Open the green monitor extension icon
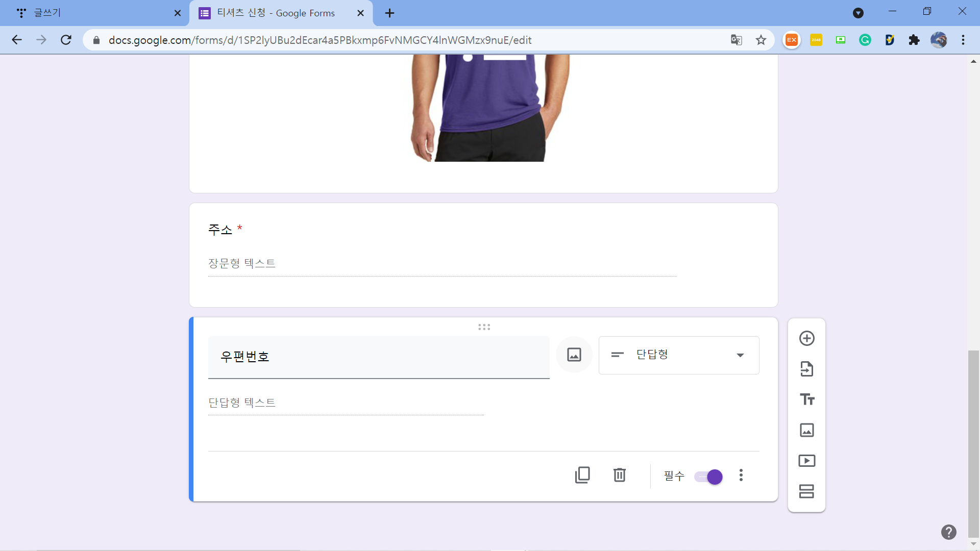 [840, 40]
